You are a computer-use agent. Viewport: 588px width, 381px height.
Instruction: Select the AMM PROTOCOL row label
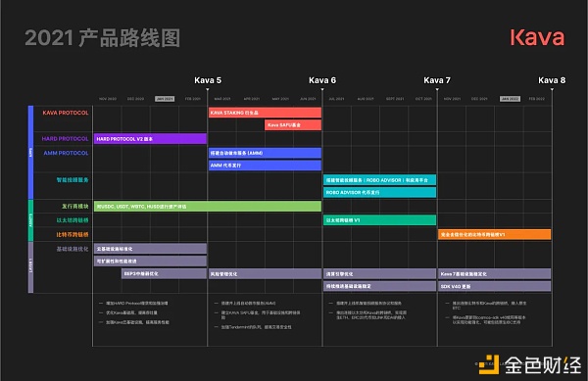point(66,153)
